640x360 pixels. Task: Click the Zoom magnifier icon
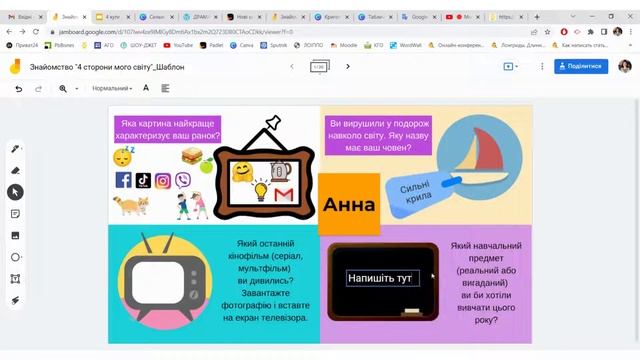(63, 89)
